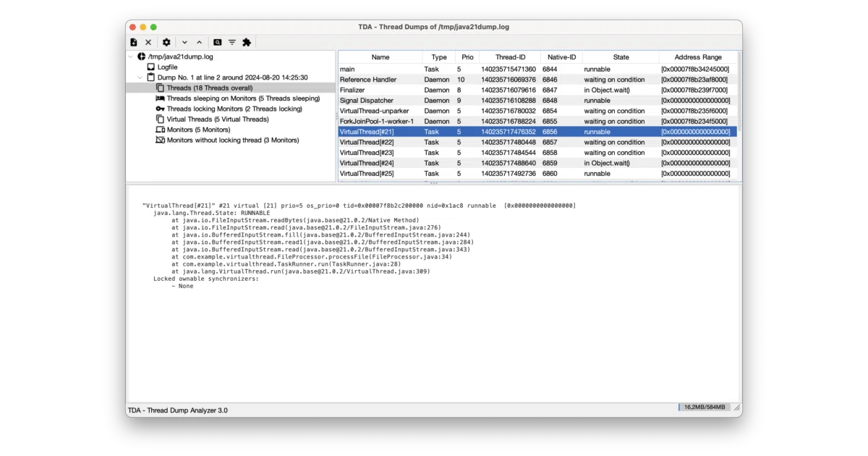Click the FileProcessor.processFile stack trace line
The width and height of the screenshot is (868, 456).
point(312,256)
